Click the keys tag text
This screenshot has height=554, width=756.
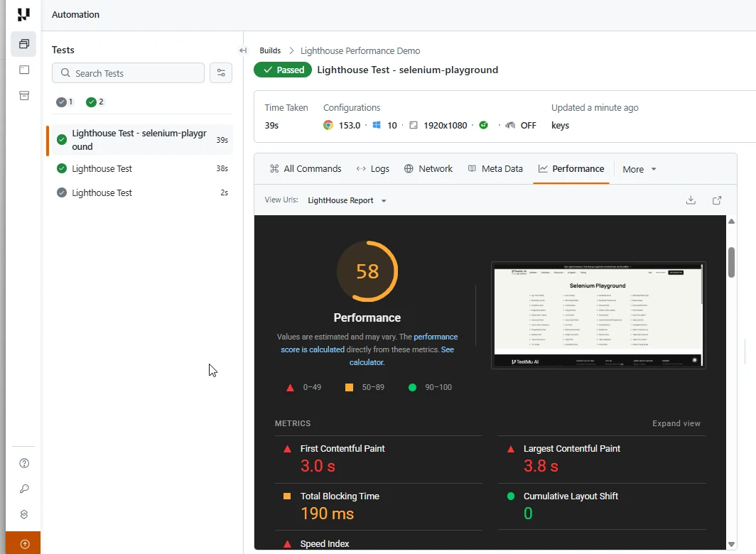560,126
